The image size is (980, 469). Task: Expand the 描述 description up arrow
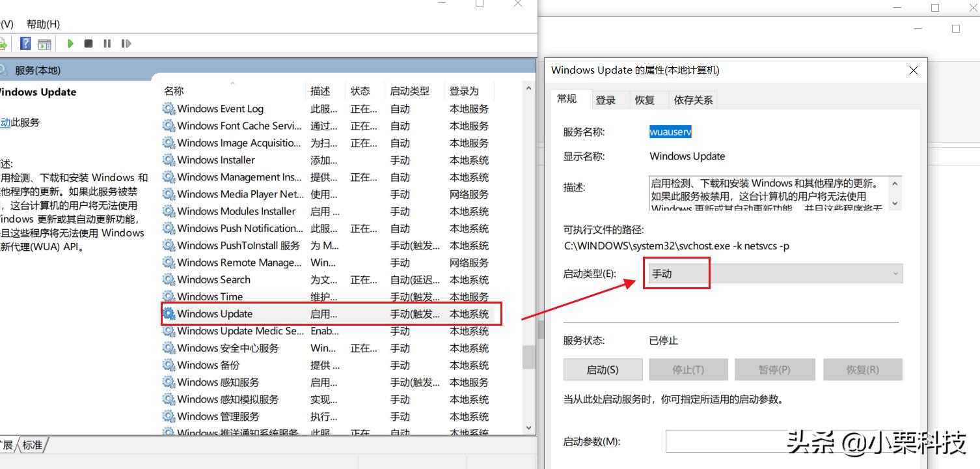click(893, 183)
